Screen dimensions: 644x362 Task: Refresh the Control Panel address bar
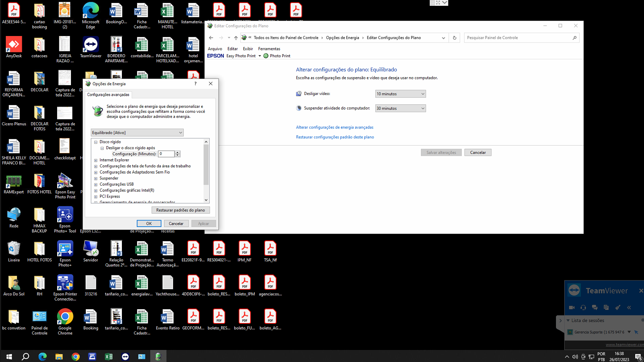(x=454, y=38)
